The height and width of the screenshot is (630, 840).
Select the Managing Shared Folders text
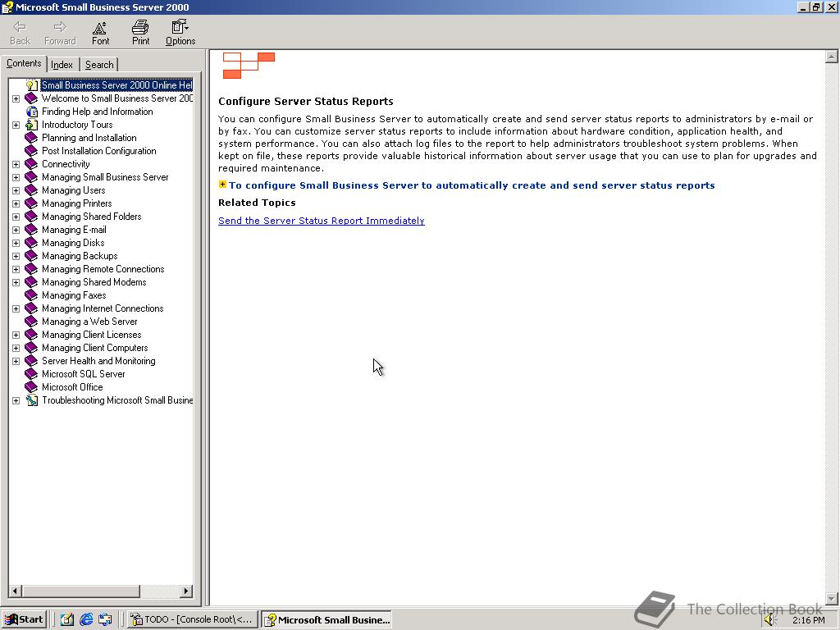tap(92, 217)
